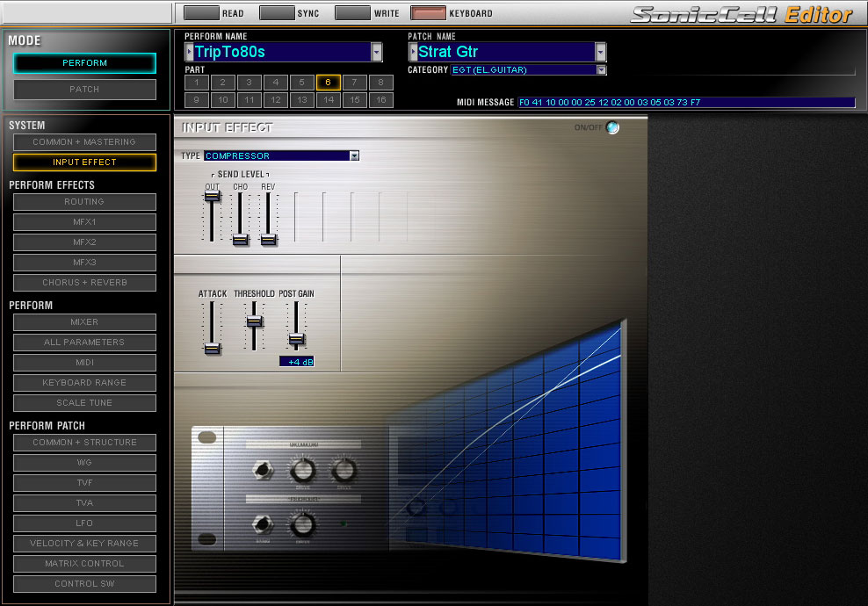Viewport: 868px width, 606px height.
Task: Switch to the INPUT EFFECT section
Action: click(x=84, y=162)
